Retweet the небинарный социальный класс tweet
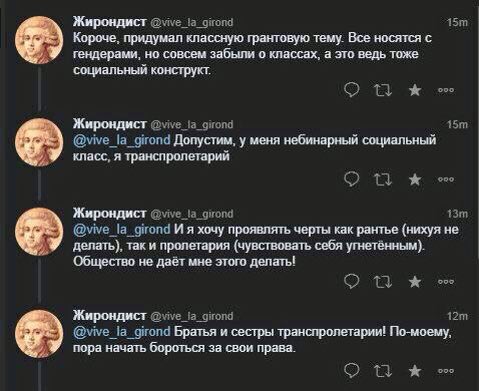This screenshot has height=391, width=479. (383, 180)
